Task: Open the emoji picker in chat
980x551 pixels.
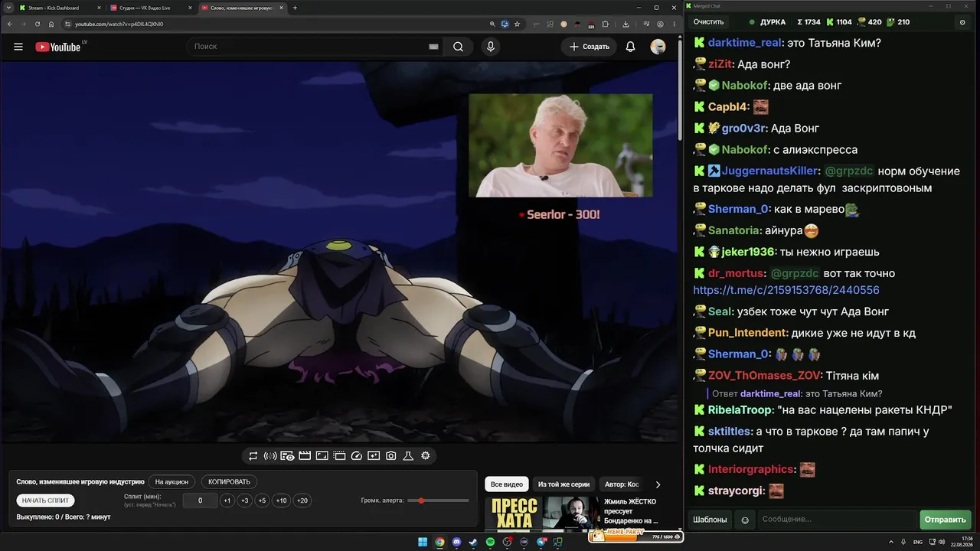Action: 745,520
